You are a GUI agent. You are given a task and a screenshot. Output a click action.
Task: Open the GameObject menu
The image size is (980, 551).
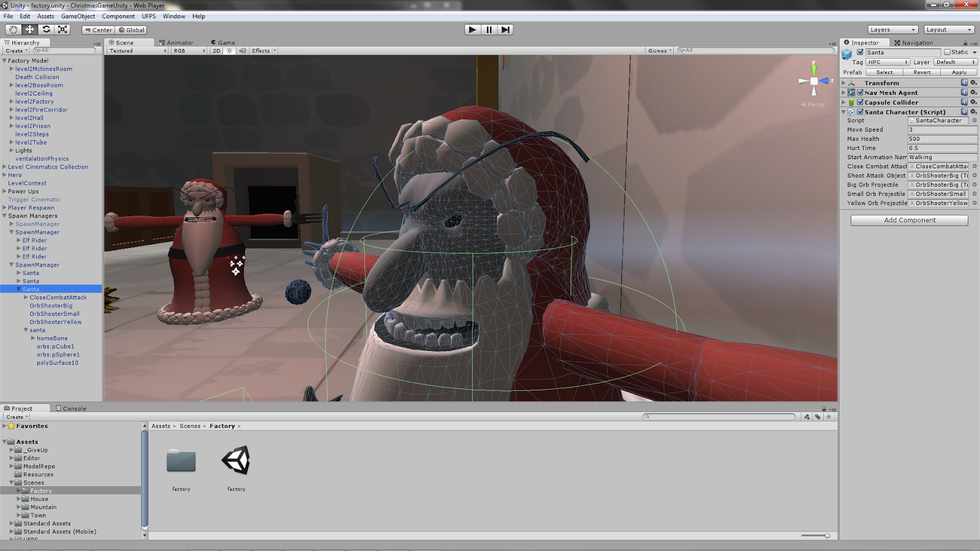(78, 17)
